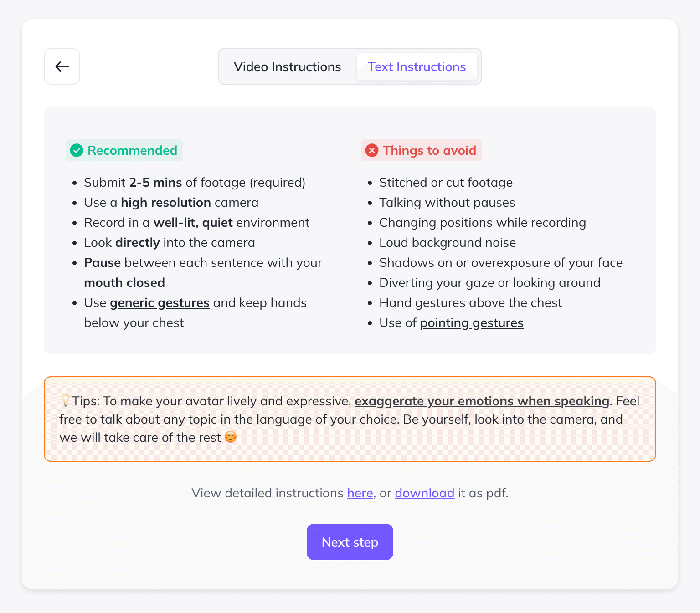The height and width of the screenshot is (613, 700).
Task: Click download link for pdf instructions
Action: 424,493
